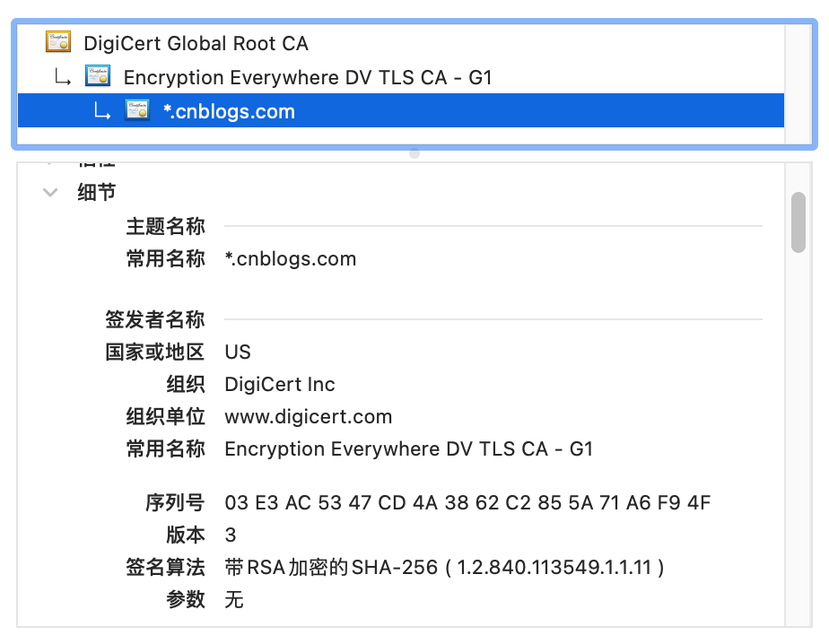
Task: Click the 细节 section heading label
Action: tap(97, 192)
